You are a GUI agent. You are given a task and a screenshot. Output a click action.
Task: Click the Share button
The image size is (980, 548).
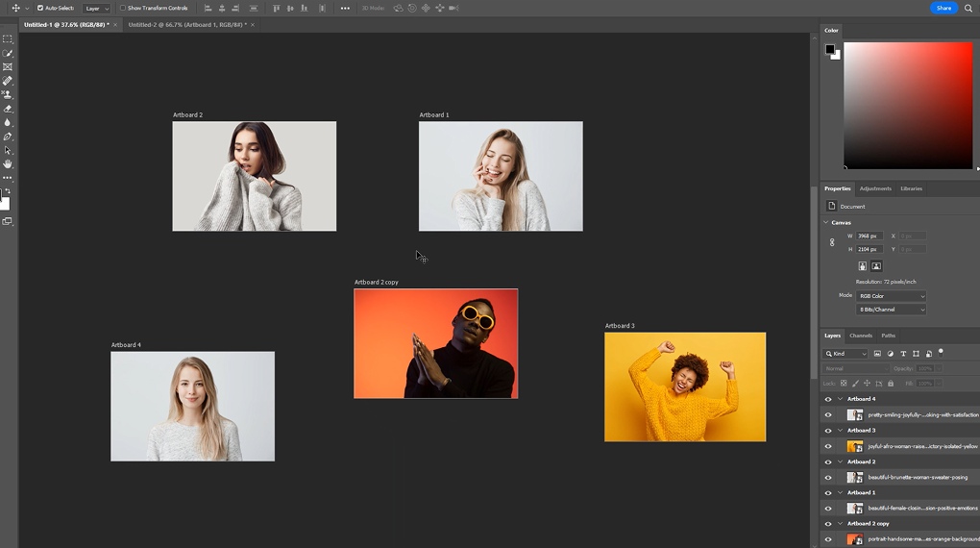click(943, 8)
